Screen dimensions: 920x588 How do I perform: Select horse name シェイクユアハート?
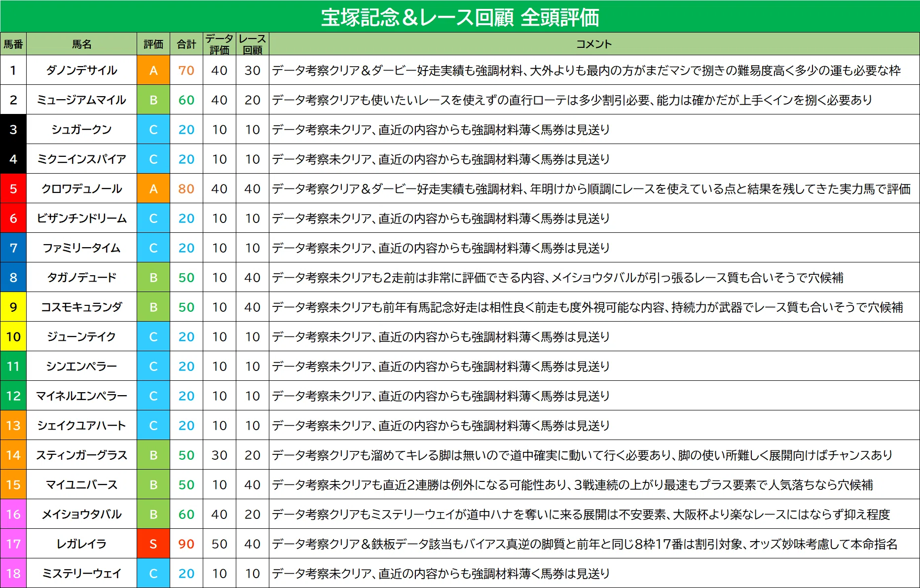click(81, 425)
